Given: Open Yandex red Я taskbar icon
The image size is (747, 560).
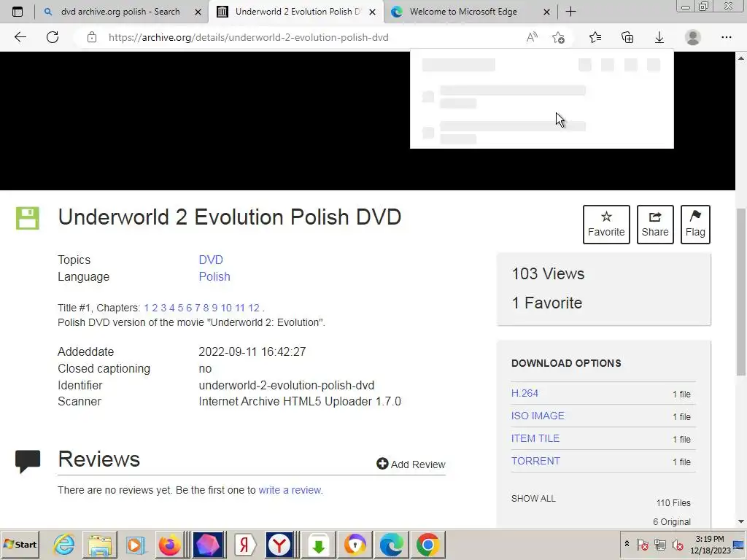Looking at the screenshot, I should [244, 544].
